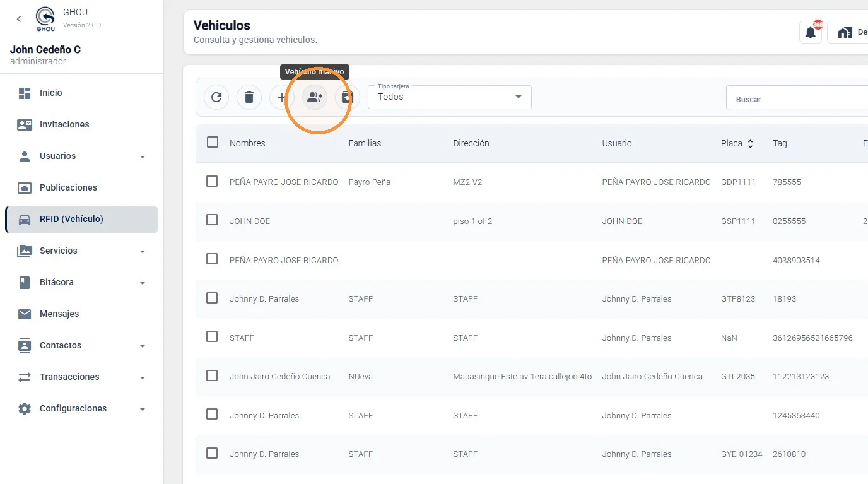Open the notifications bell
This screenshot has height=484, width=868.
811,33
